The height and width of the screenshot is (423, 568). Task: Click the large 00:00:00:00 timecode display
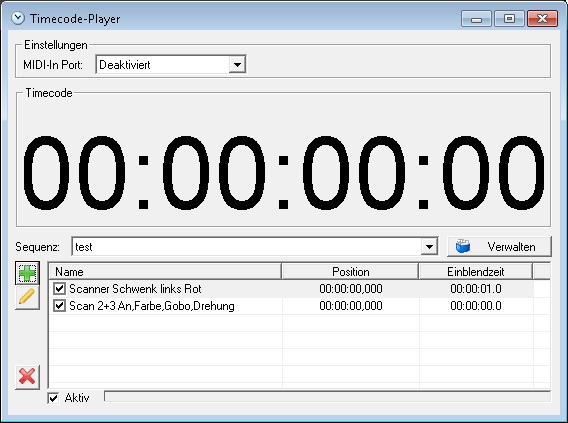[284, 173]
